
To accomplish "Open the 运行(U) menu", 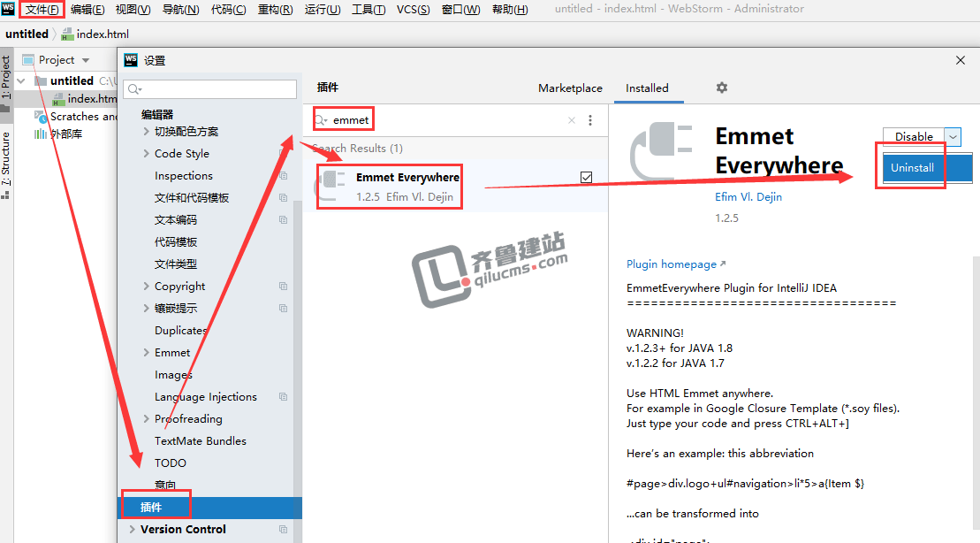I will (x=323, y=10).
